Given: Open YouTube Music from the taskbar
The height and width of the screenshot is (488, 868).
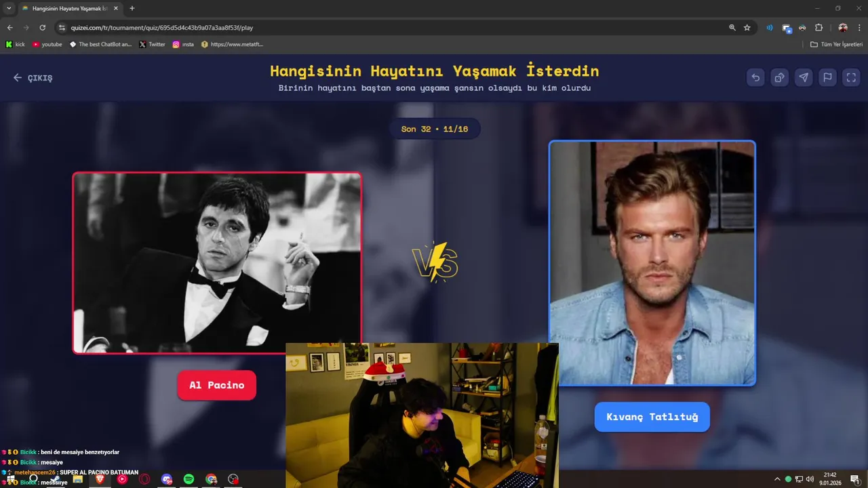Looking at the screenshot, I should click(122, 479).
